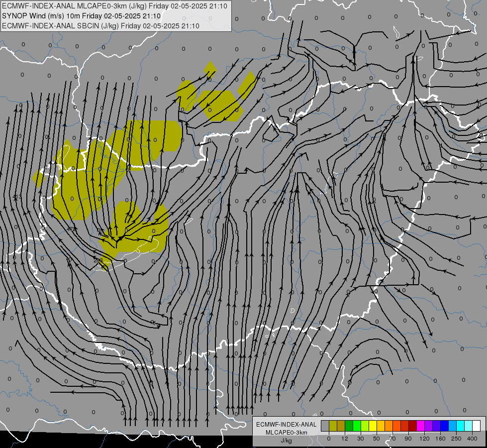This screenshot has height=448, width=487.
Task: Click the legend scale value '120'
Action: coord(424,439)
